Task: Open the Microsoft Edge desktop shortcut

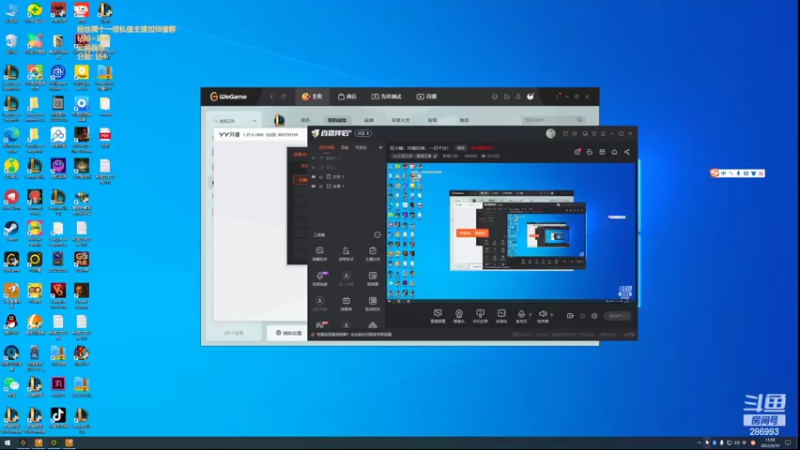Action: coord(11,138)
